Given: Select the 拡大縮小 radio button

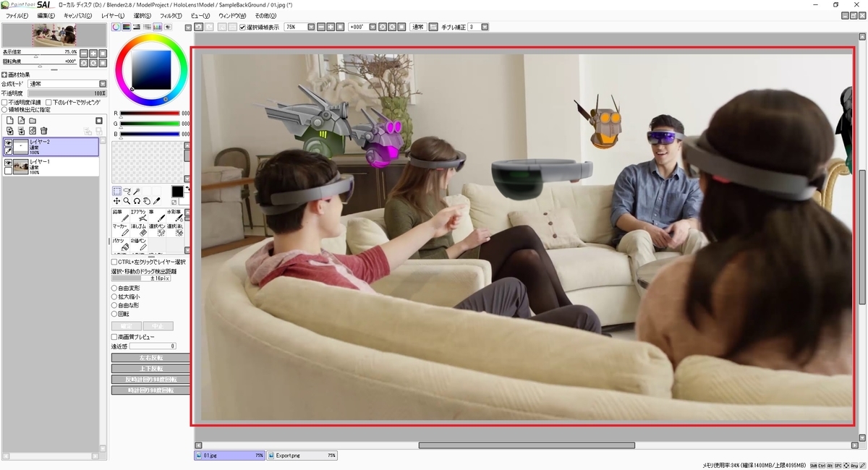Looking at the screenshot, I should tap(114, 296).
